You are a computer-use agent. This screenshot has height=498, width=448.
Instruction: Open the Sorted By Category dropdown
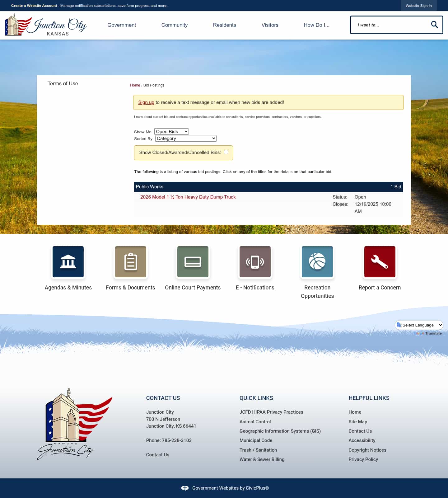pyautogui.click(x=186, y=139)
